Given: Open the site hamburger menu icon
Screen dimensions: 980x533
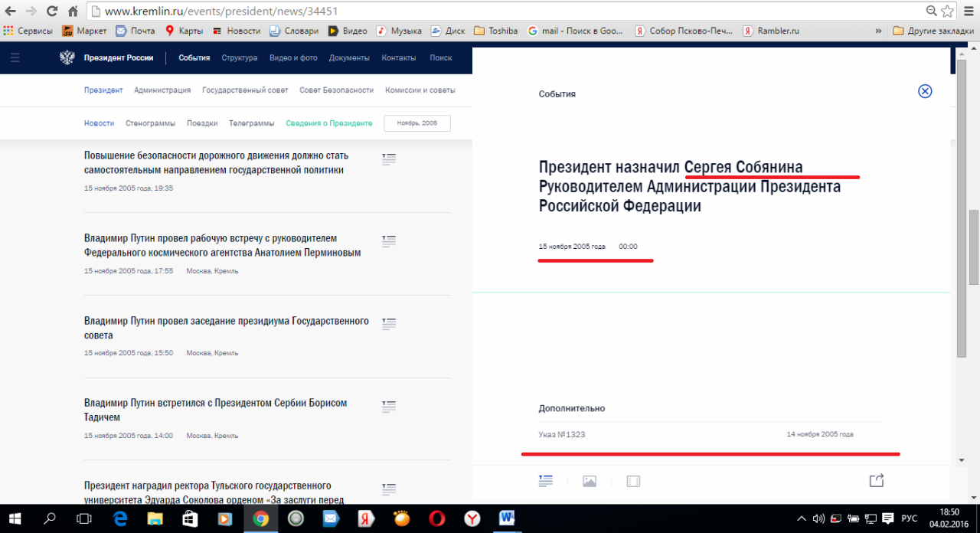Looking at the screenshot, I should [x=15, y=57].
